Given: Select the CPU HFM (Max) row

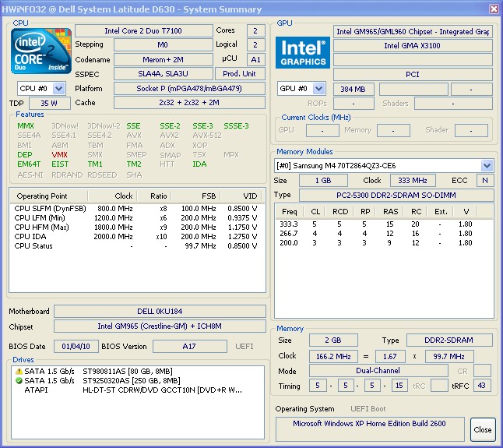Looking at the screenshot, I should (x=137, y=228).
